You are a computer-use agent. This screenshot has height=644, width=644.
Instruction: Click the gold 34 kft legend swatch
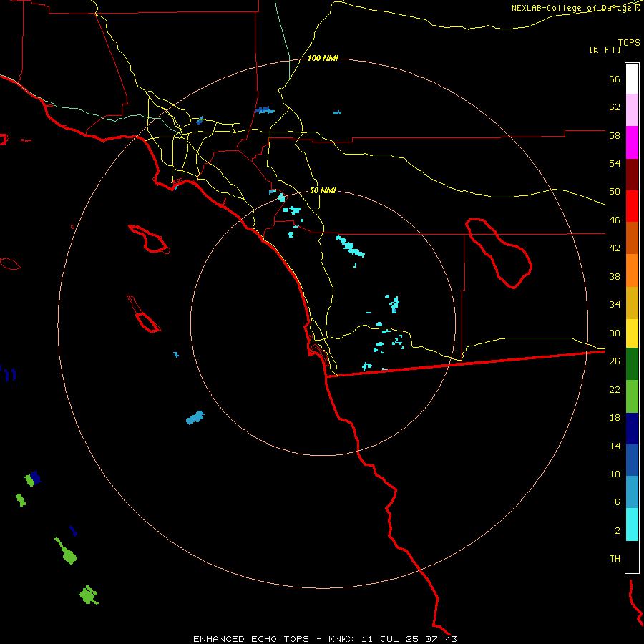coord(632,303)
